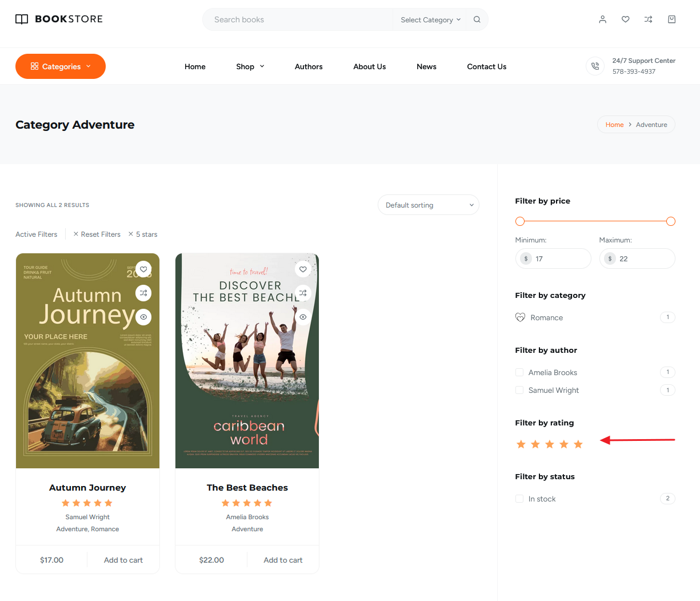Check the Samuel Wright author checkbox
Image resolution: width=700 pixels, height=601 pixels.
click(519, 389)
